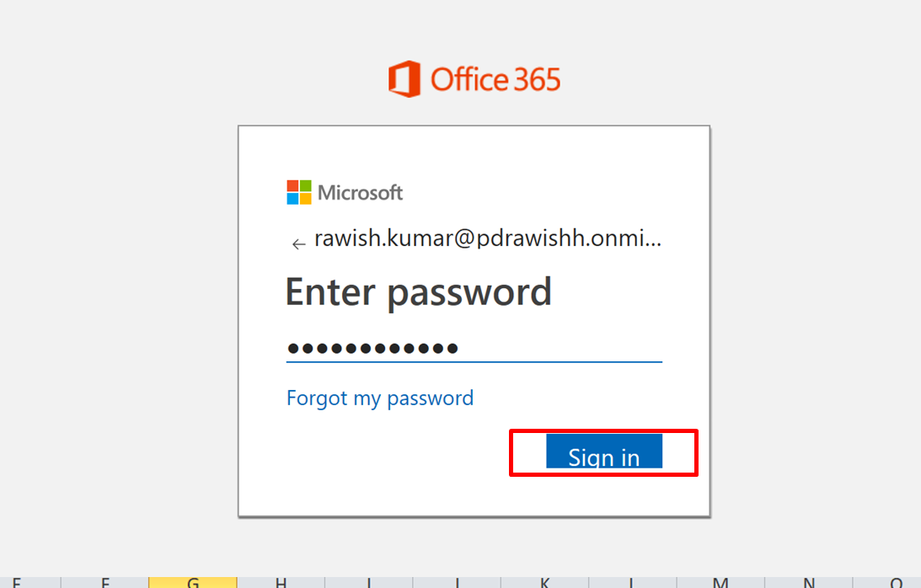Select the column M header
The image size is (921, 588).
click(720, 582)
